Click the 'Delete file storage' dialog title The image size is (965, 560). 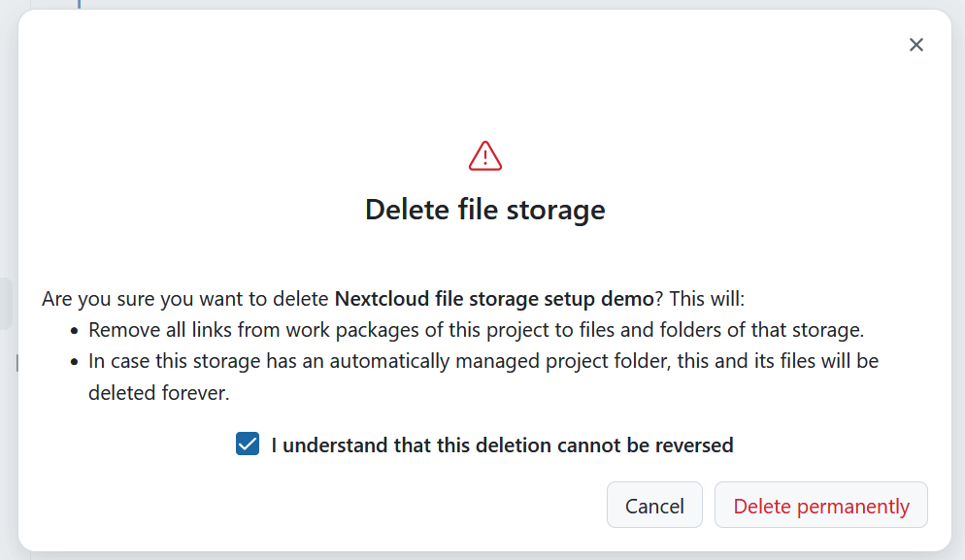[484, 209]
